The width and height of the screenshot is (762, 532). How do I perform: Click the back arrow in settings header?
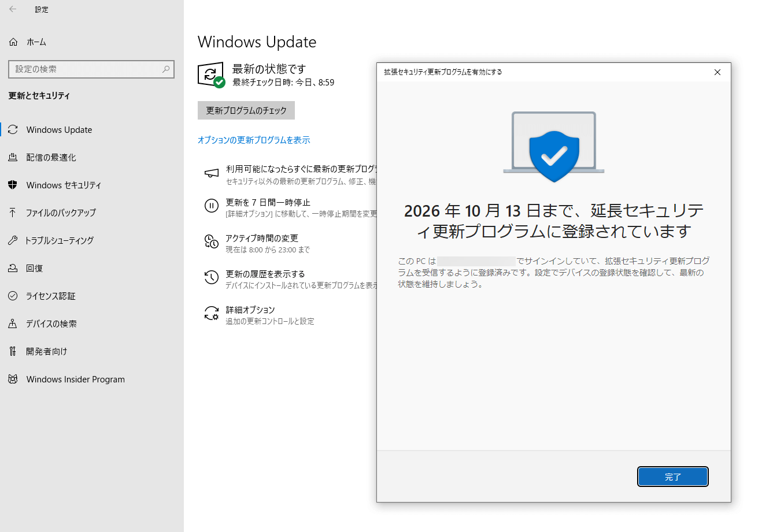(x=13, y=9)
